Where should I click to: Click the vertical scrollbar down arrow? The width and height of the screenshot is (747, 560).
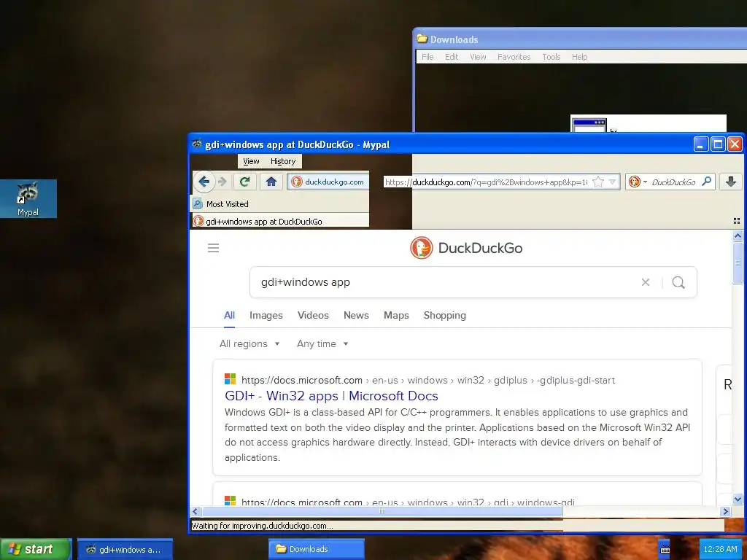point(738,499)
